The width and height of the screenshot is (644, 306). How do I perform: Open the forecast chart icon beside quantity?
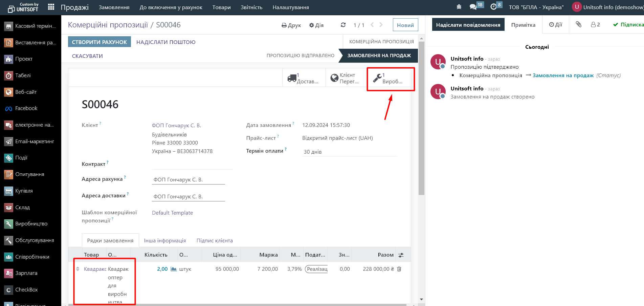[174, 269]
